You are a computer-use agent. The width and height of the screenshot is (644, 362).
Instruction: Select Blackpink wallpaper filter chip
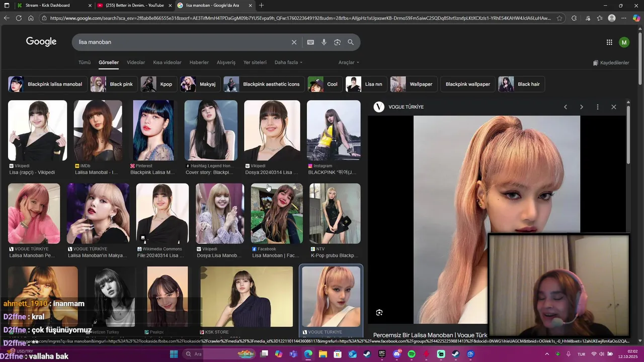pyautogui.click(x=467, y=84)
